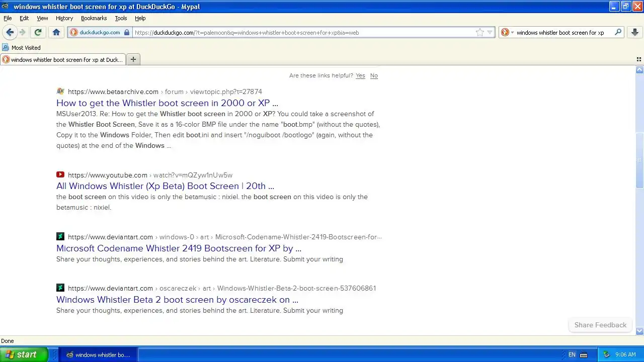Open 'All Windows Whistler (Xp Beta) Boot Screen' result
The image size is (644, 362).
(x=165, y=186)
